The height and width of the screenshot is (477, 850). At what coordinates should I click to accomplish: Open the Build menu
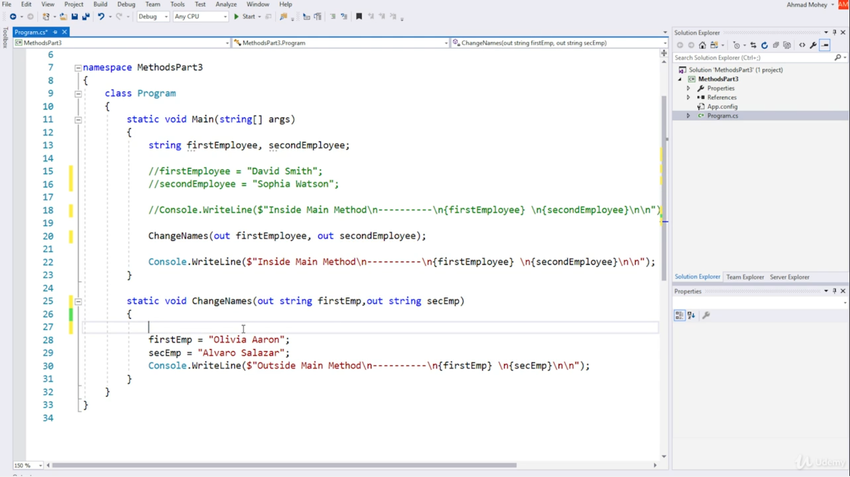100,4
